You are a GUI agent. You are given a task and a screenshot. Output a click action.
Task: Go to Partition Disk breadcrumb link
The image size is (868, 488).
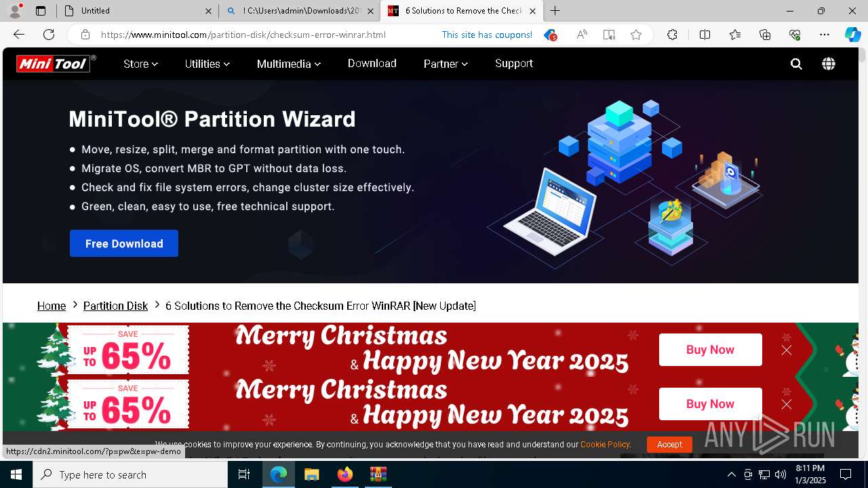click(x=115, y=306)
